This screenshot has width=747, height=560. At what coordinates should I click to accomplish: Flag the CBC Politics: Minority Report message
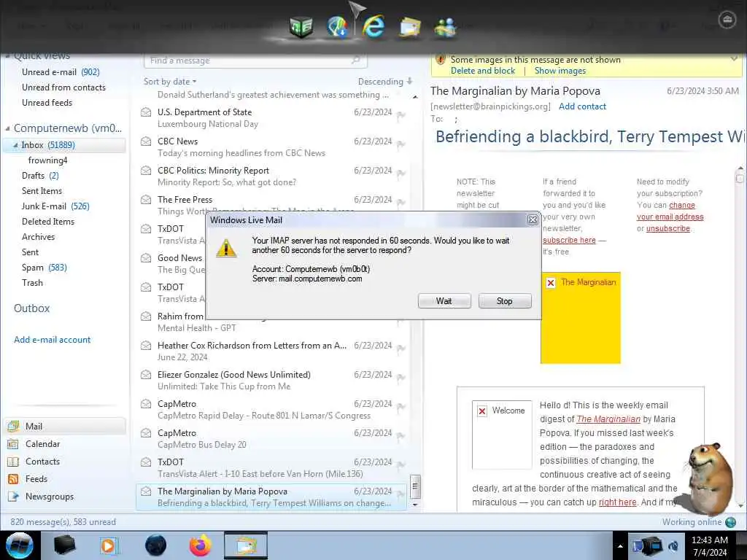point(401,174)
